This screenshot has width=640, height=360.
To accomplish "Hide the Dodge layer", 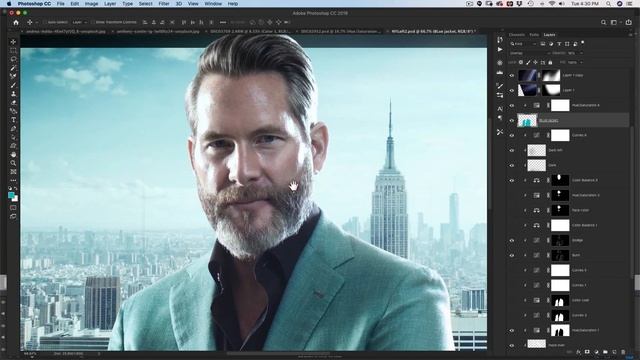I will coord(512,240).
